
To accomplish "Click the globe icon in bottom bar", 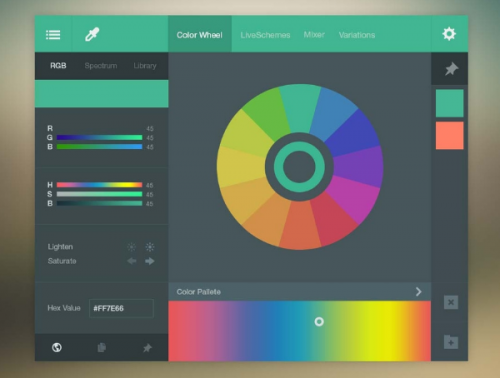I will [x=57, y=347].
